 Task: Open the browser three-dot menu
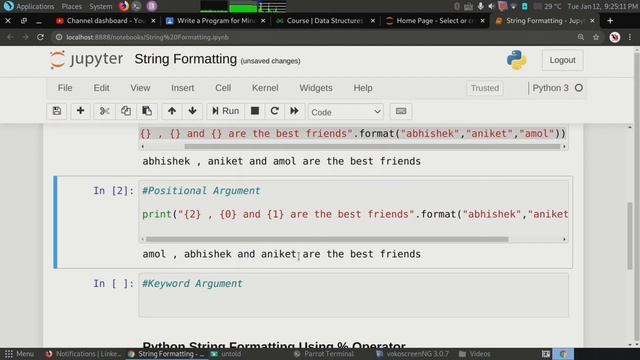click(630, 37)
